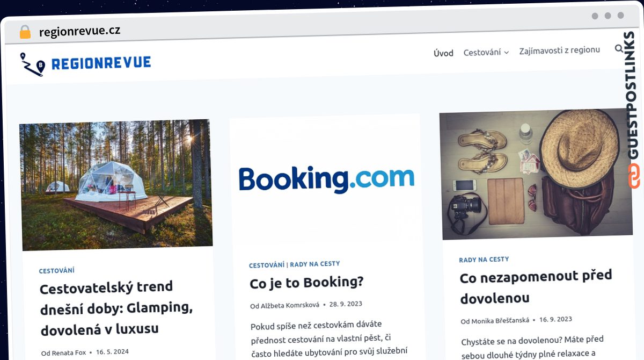Go to the Úvod menu item
The width and height of the screenshot is (644, 360).
[x=443, y=53]
